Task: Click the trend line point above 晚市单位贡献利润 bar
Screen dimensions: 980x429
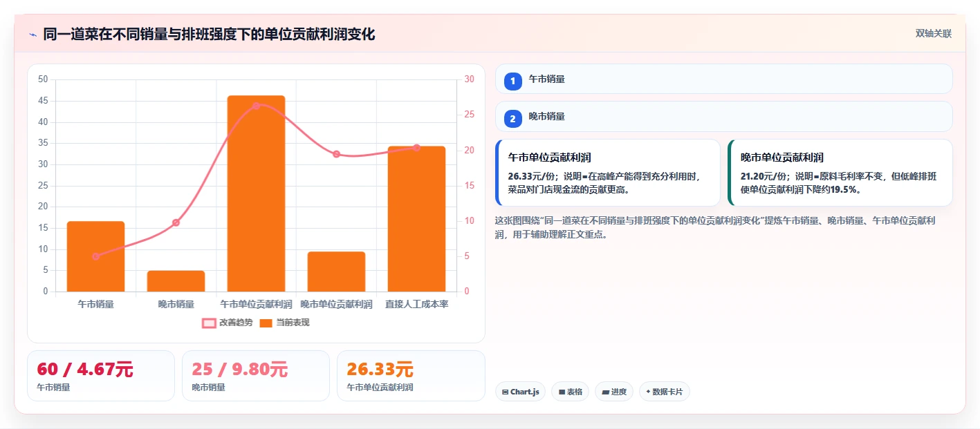Action: click(336, 154)
